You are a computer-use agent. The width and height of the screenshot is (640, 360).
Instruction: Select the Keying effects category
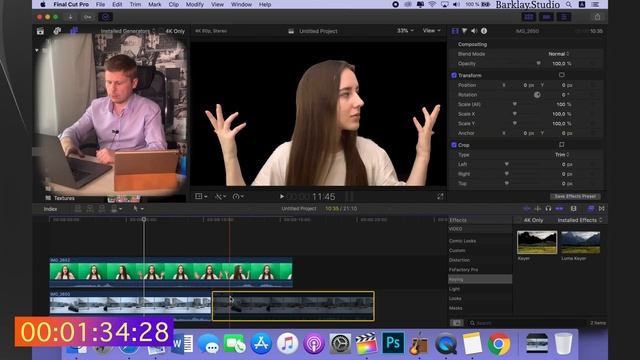tap(480, 279)
